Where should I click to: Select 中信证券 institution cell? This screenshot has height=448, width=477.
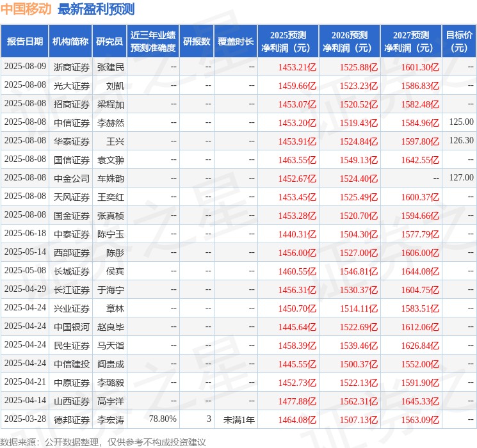click(x=72, y=123)
